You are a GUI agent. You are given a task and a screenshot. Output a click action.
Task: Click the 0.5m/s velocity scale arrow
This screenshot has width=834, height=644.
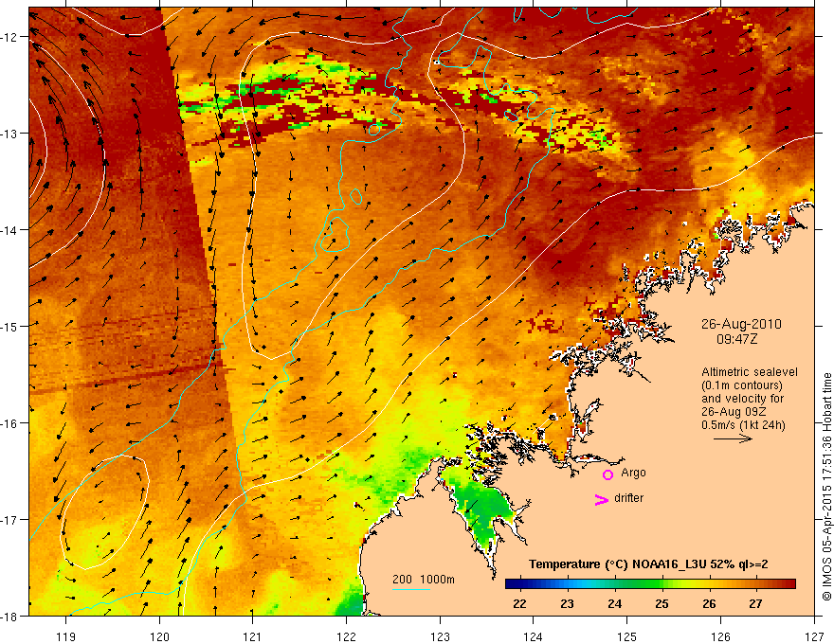click(733, 438)
